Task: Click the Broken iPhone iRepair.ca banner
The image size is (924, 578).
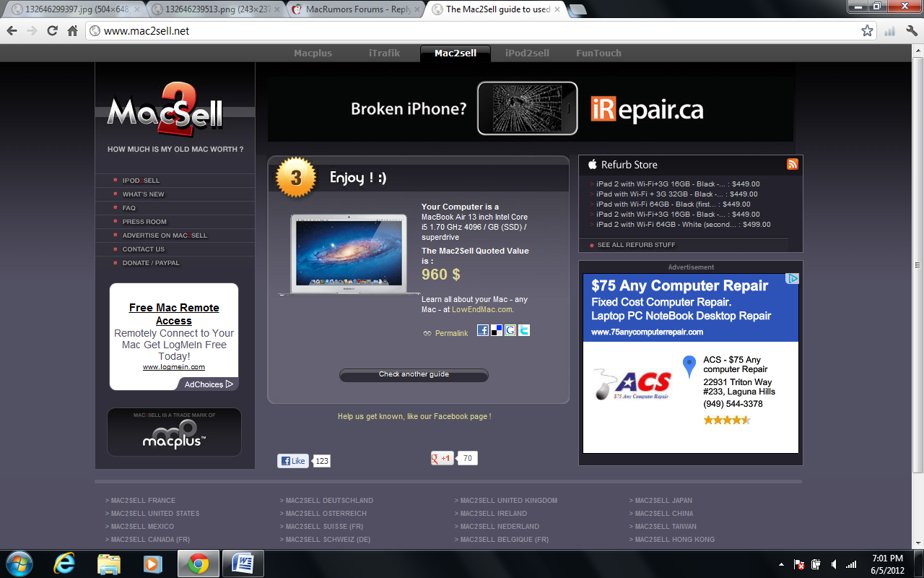Action: click(x=531, y=108)
